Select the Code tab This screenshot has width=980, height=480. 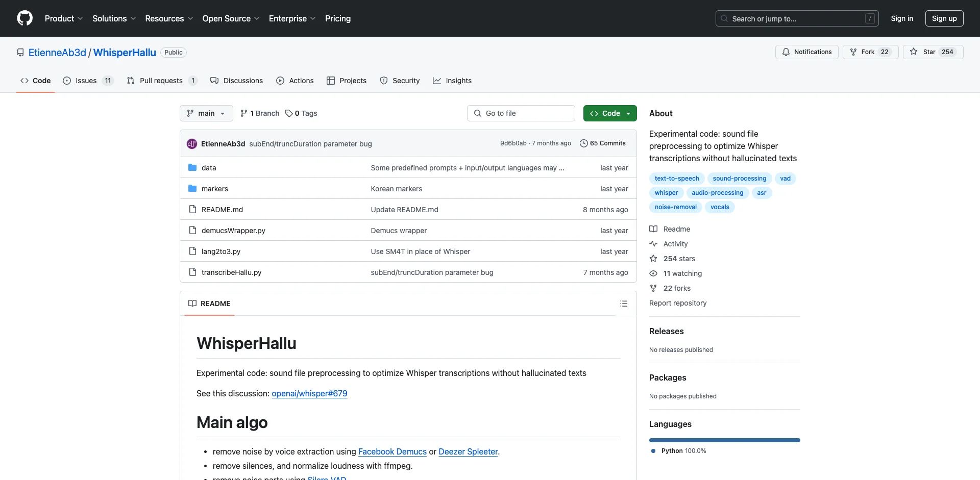[36, 81]
